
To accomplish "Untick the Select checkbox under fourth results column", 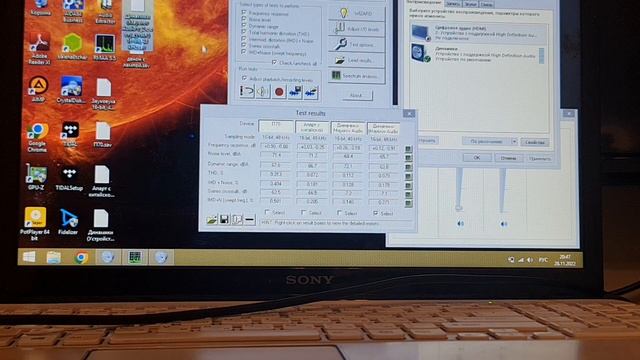I will click(x=376, y=213).
